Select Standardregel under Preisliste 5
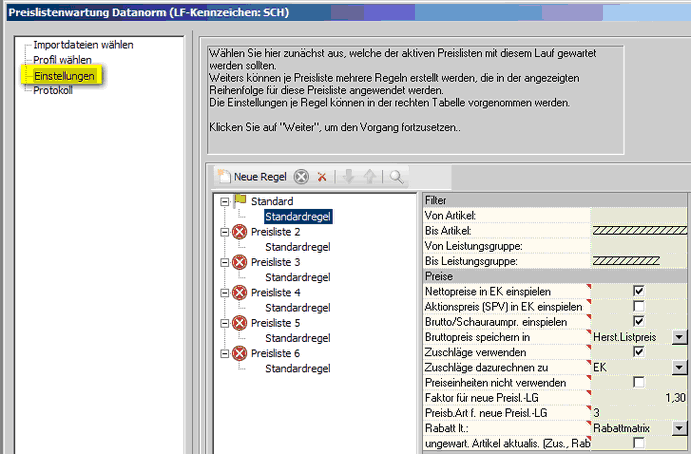The image size is (691, 454). click(298, 338)
